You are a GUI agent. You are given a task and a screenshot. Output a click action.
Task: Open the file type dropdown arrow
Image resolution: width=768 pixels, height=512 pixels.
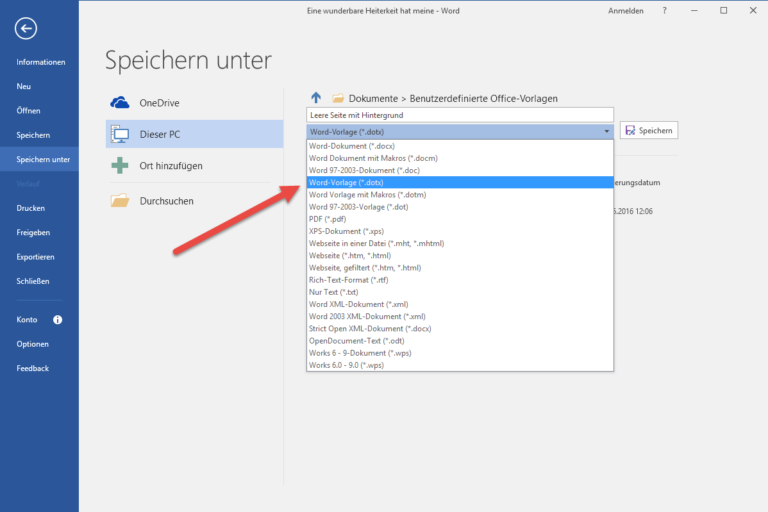606,132
